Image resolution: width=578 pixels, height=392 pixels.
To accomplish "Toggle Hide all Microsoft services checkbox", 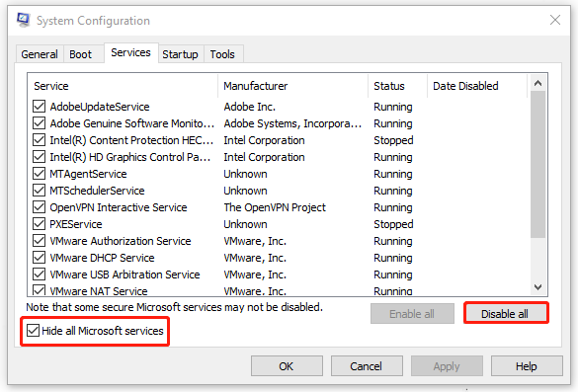I will click(34, 331).
